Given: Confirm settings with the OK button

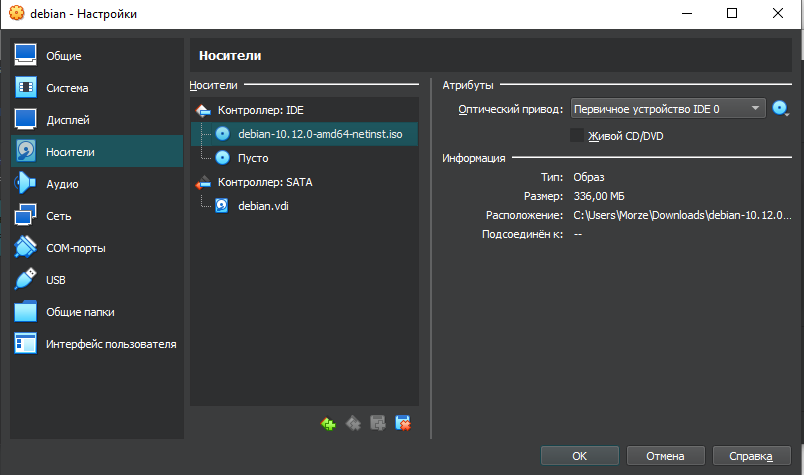Looking at the screenshot, I should pyautogui.click(x=579, y=456).
